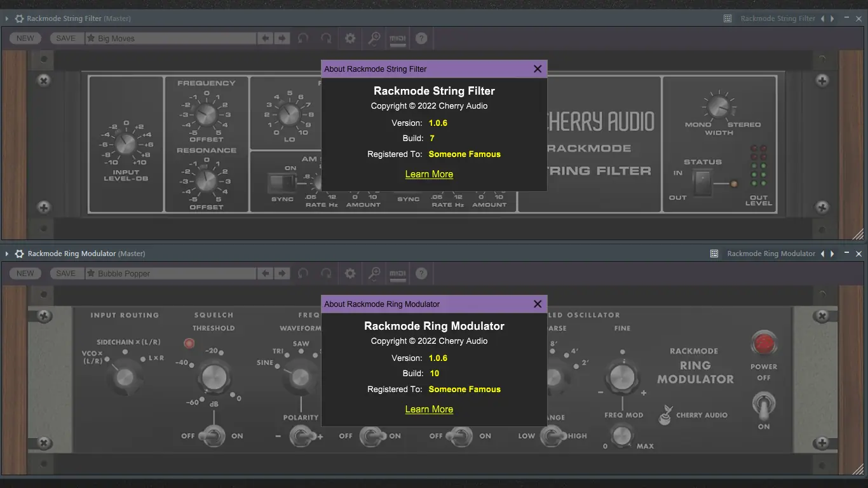This screenshot has height=488, width=868.
Task: Click the NEW preset button in Ring Modulator
Action: click(25, 273)
